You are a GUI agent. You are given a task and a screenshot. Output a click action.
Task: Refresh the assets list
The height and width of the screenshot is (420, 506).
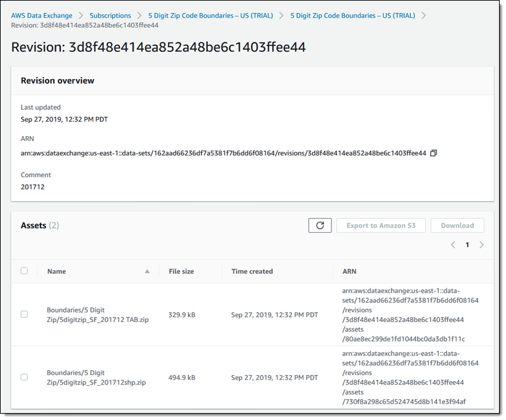[x=320, y=225]
